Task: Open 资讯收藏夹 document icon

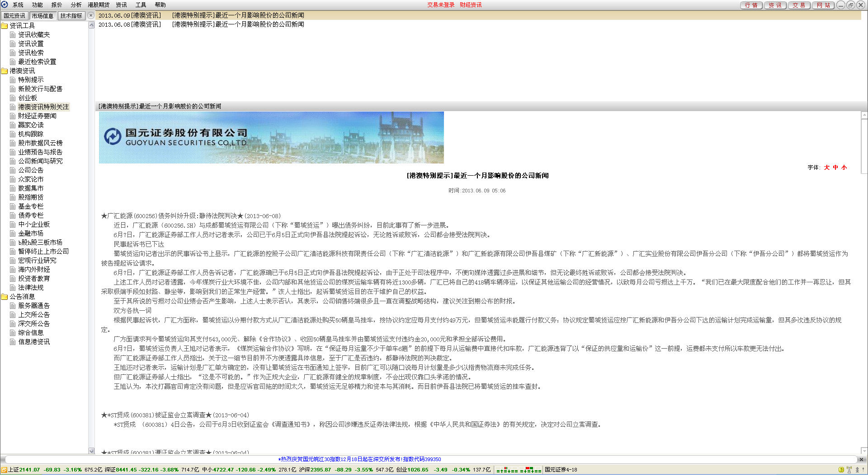Action: [x=13, y=35]
